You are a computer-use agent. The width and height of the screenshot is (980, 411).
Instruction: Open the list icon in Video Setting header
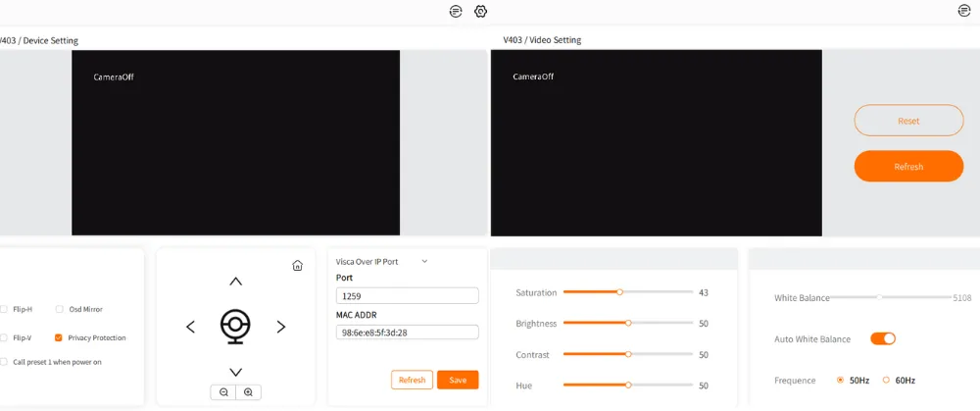964,11
